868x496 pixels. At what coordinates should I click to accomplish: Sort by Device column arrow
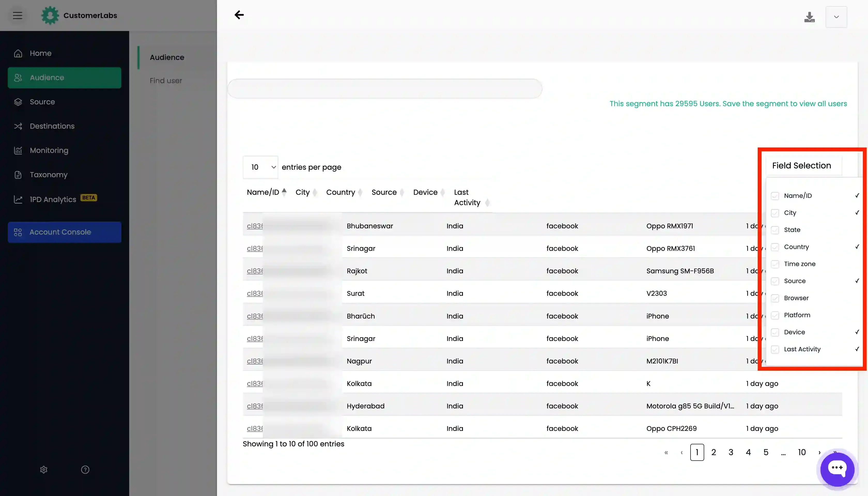(x=443, y=192)
